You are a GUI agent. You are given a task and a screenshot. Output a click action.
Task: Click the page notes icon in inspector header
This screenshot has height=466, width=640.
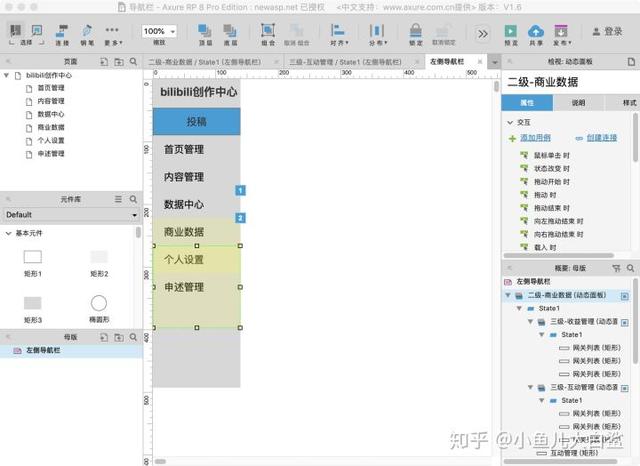coord(631,62)
